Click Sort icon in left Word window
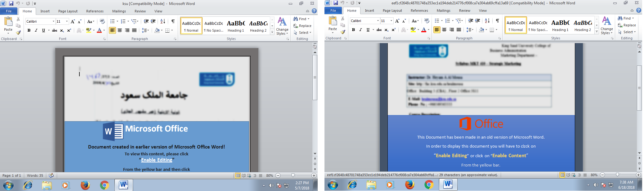The height and width of the screenshot is (191, 644). click(x=163, y=21)
